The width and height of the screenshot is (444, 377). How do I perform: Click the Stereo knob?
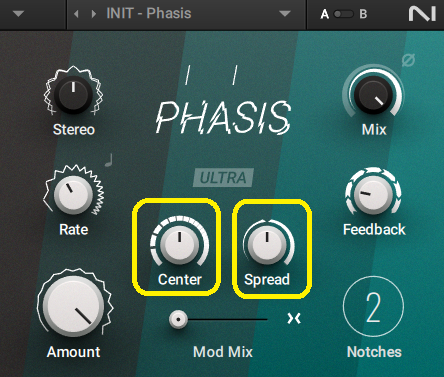pyautogui.click(x=73, y=94)
